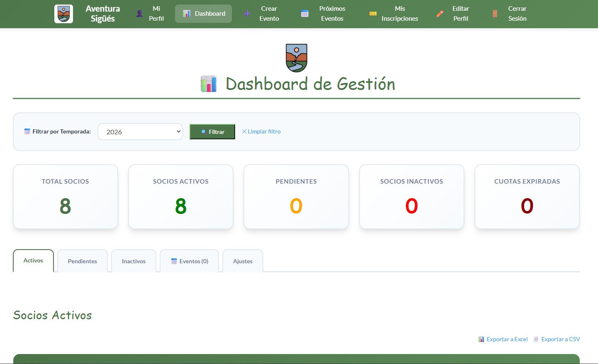
Task: Navigate to Próximos Eventos
Action: pyautogui.click(x=323, y=14)
